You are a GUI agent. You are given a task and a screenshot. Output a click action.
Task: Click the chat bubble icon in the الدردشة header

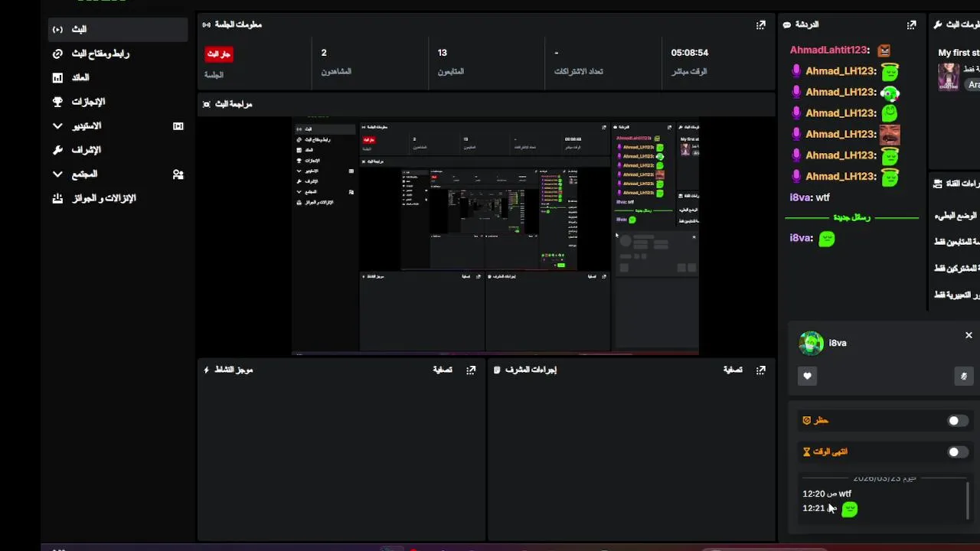pos(786,24)
